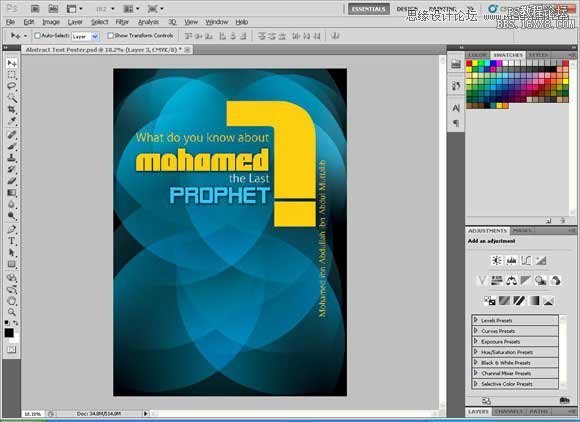Viewport: 580px width, 422px height.
Task: Select the Pen tool
Action: (12, 229)
